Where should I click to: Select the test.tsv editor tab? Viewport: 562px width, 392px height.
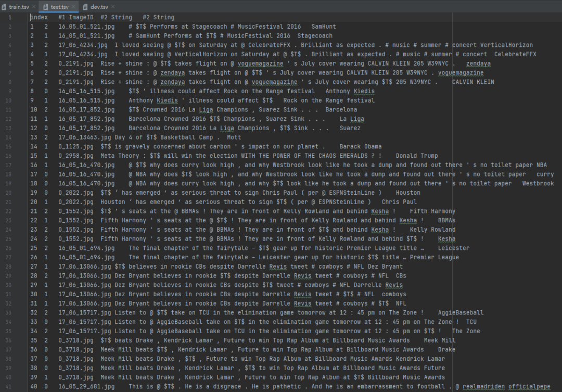(59, 7)
